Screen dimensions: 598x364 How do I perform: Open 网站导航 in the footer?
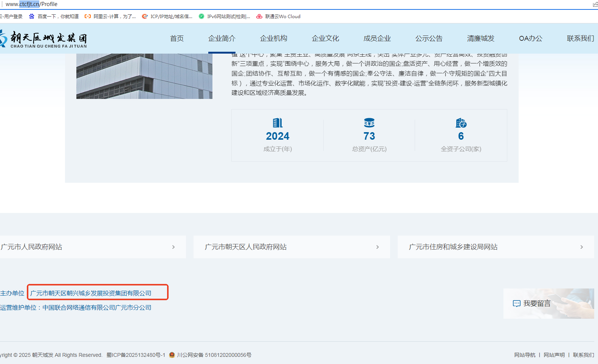click(x=525, y=355)
